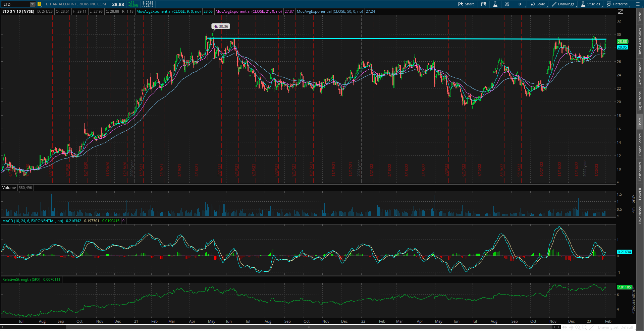The height and width of the screenshot is (331, 644).
Task: Click the MovAvgExponential (CLOSE, 9) study label
Action: coord(169,11)
